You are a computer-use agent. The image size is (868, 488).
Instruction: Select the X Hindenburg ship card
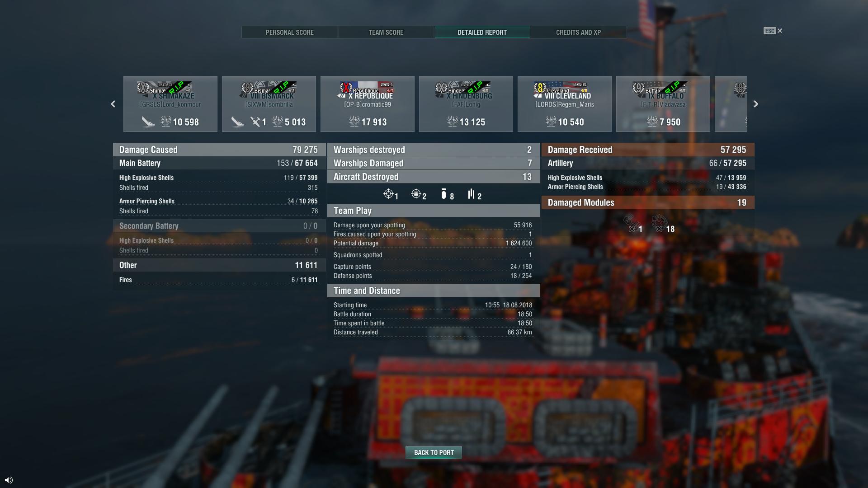466,104
